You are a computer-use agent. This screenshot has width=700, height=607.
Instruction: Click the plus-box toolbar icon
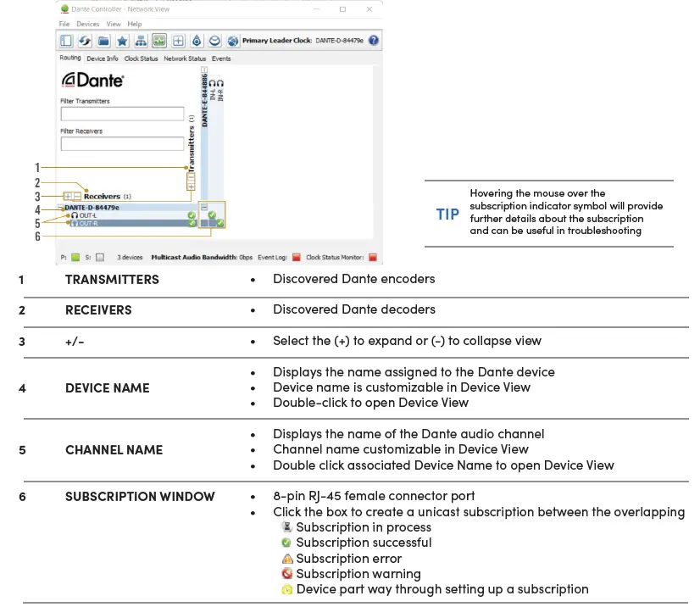pos(178,41)
